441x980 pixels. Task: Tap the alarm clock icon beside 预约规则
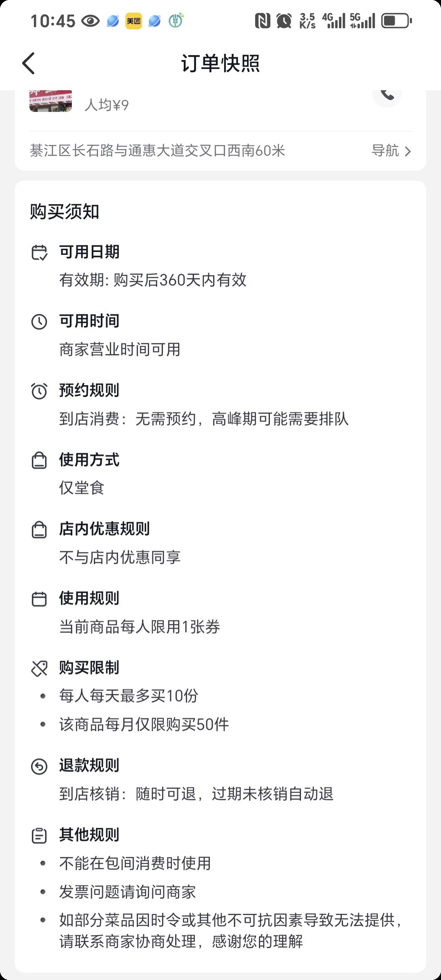coord(39,391)
